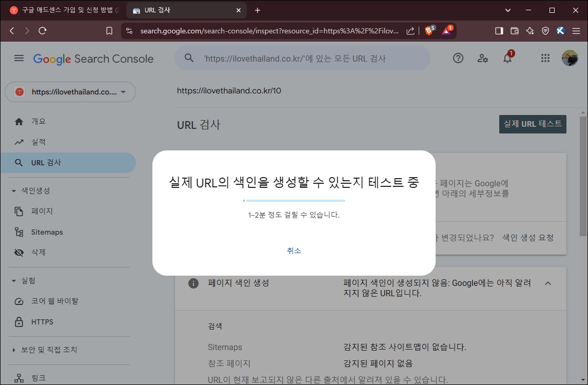The height and width of the screenshot is (385, 588).
Task: Open HTTPS report in sidebar
Action: [x=68, y=321]
